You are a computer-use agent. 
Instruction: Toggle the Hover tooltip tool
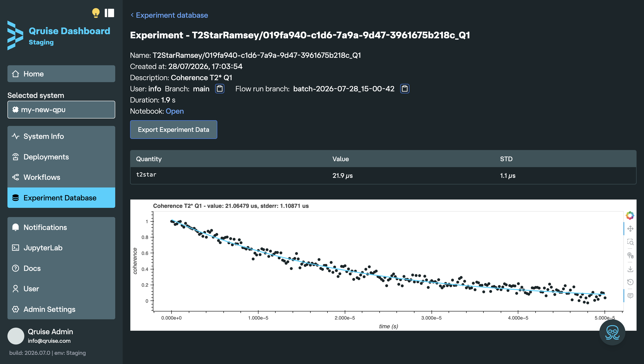click(x=630, y=296)
